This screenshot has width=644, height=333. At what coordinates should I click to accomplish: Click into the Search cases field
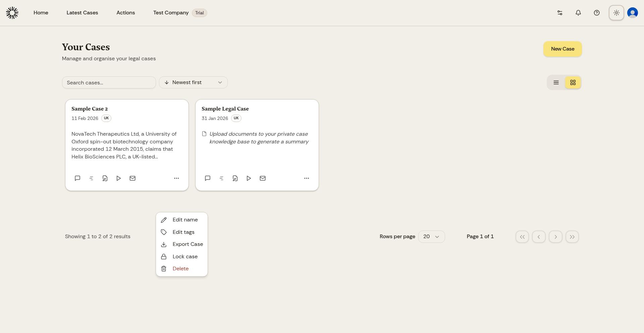(109, 82)
